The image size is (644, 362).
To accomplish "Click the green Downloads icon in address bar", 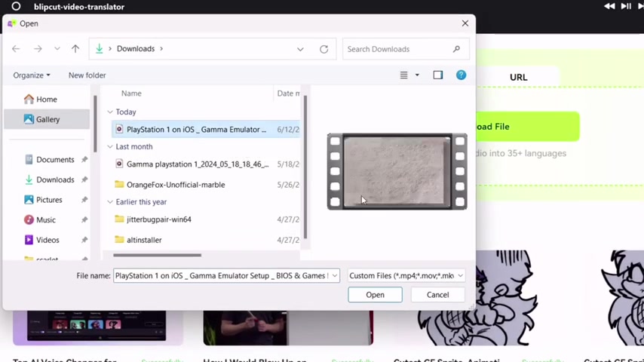I will (x=99, y=49).
